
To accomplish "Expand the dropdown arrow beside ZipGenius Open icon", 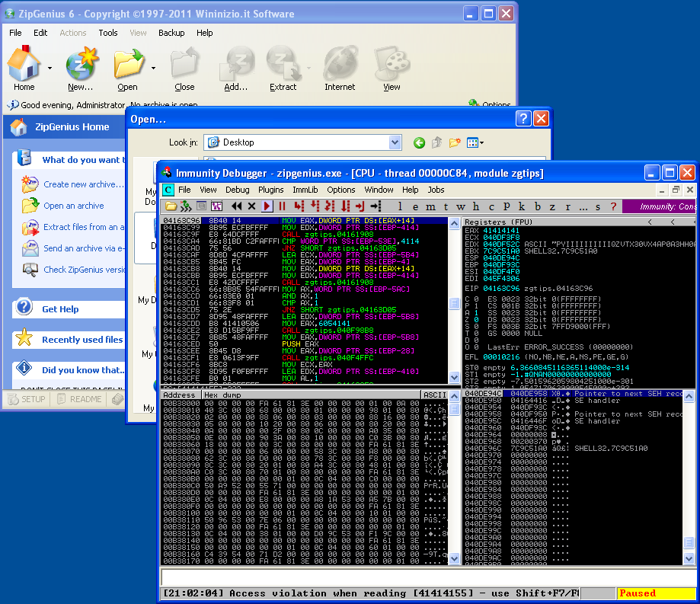I will click(153, 69).
